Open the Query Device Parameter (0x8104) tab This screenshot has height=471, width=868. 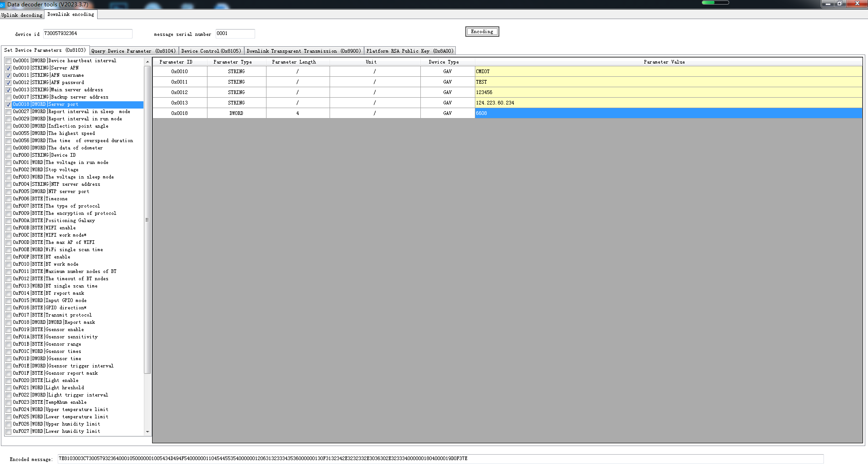[x=133, y=51]
